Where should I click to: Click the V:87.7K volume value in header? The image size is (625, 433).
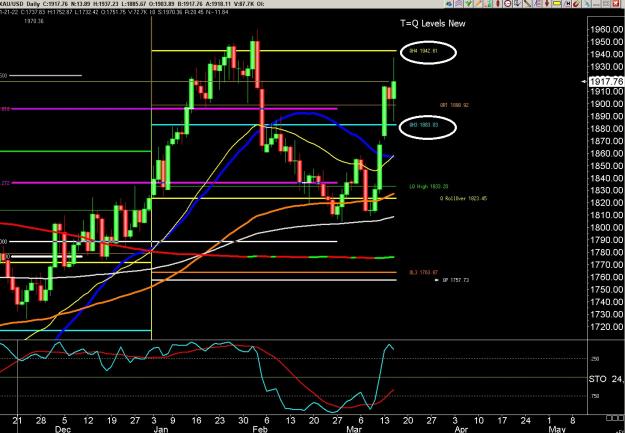click(x=242, y=3)
